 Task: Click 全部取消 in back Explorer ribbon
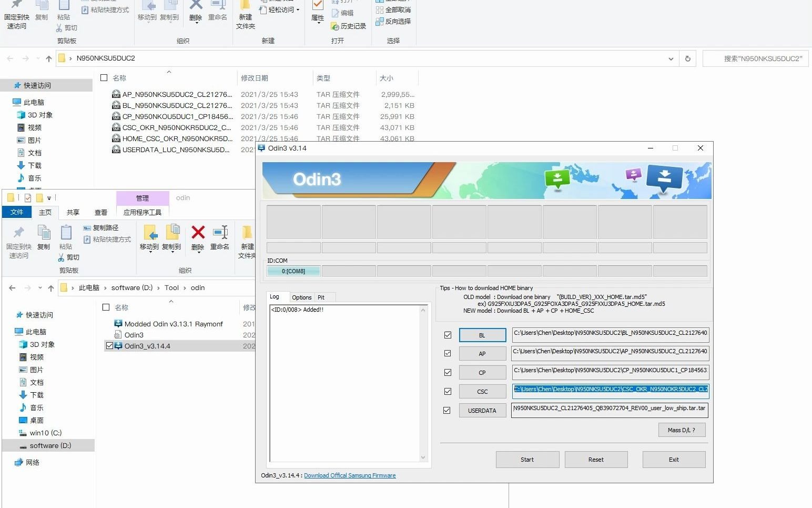click(393, 10)
